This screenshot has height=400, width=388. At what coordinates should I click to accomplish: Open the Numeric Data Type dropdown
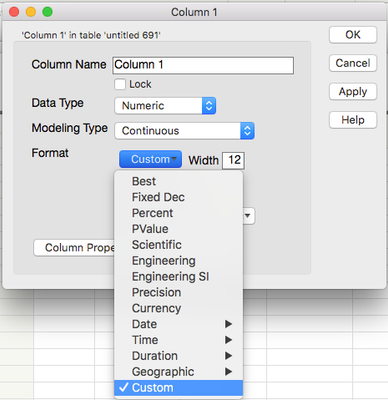coord(165,106)
